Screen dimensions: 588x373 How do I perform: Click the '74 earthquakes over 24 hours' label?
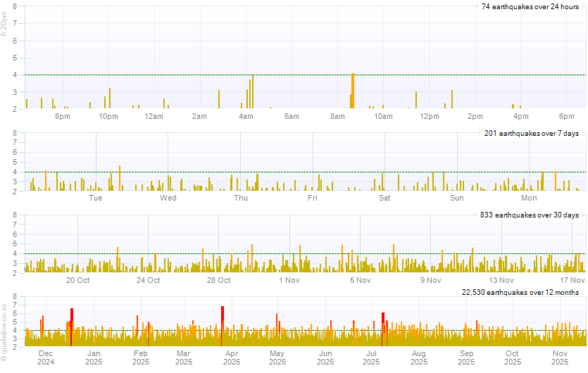coord(530,6)
